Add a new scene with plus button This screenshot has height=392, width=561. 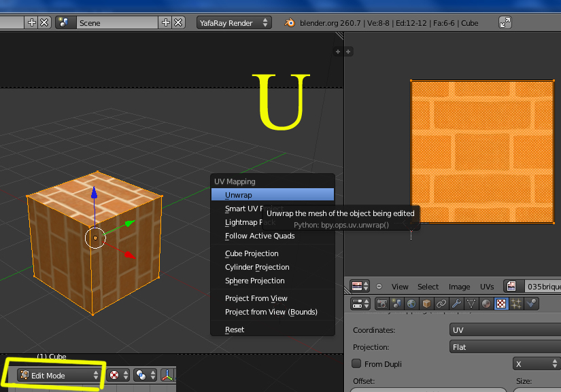pyautogui.click(x=166, y=23)
